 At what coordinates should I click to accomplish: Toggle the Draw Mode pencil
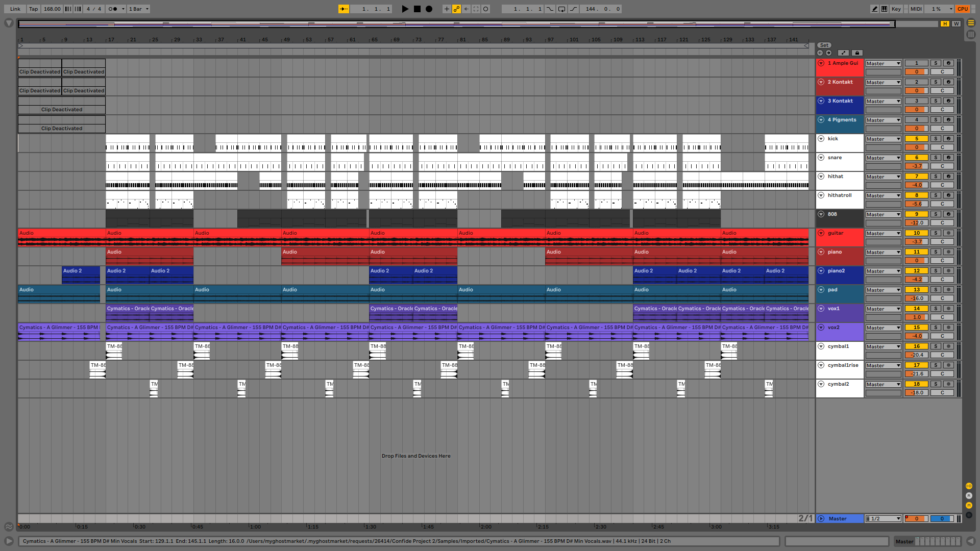[x=874, y=9]
